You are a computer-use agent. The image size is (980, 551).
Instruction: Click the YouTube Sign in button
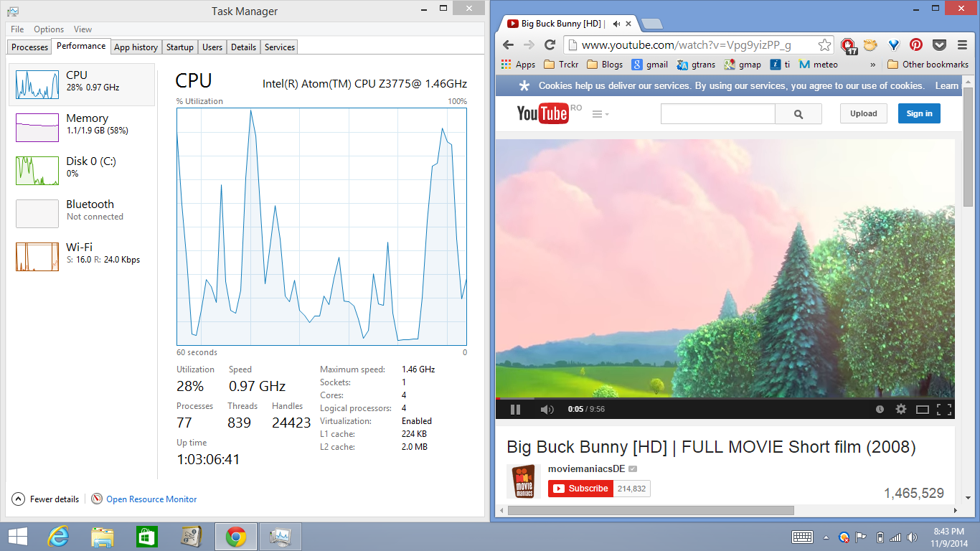(919, 113)
